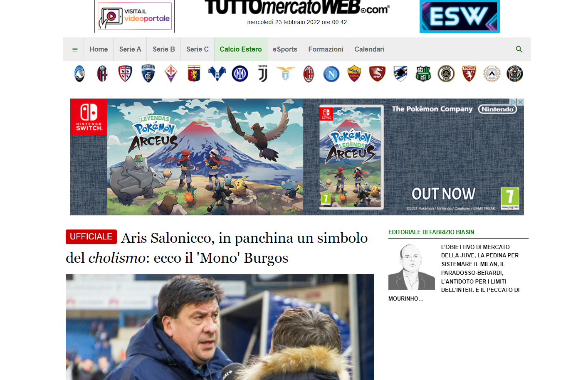Close the Pokémon ad with X icon
588x380 pixels.
[520, 102]
